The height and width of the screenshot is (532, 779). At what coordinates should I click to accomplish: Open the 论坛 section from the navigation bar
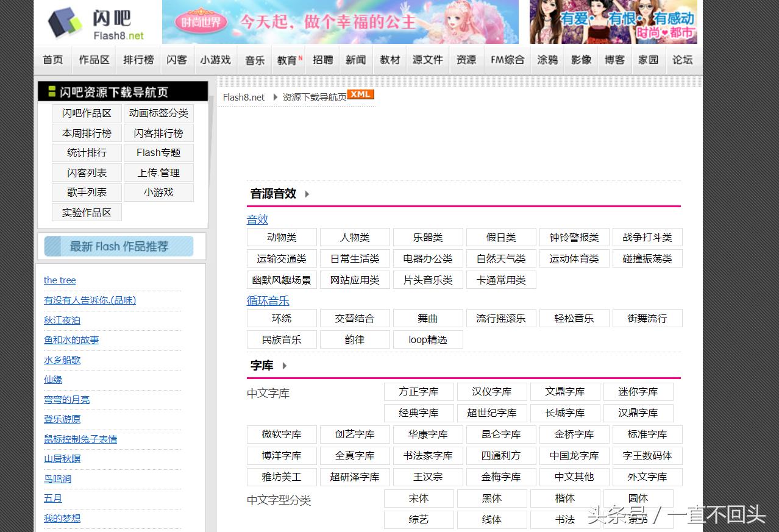(682, 59)
